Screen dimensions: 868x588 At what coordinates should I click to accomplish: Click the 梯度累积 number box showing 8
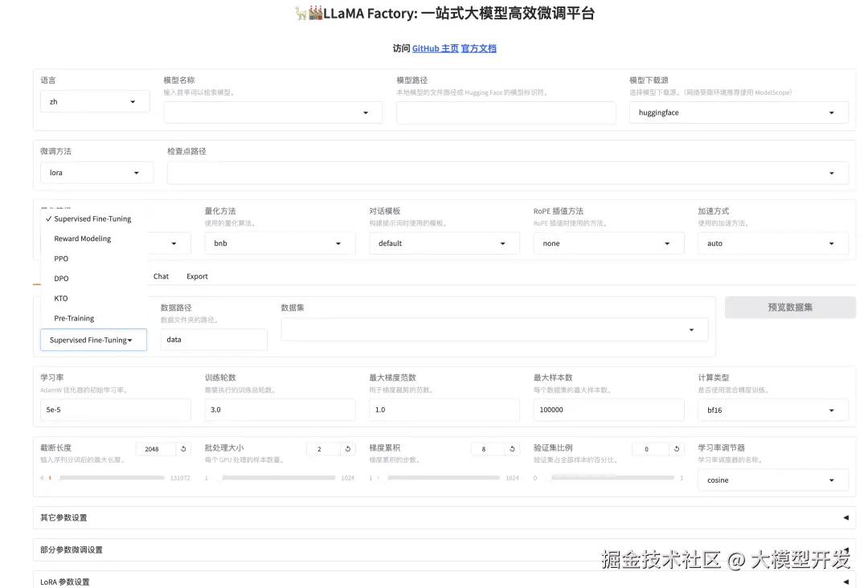point(488,448)
